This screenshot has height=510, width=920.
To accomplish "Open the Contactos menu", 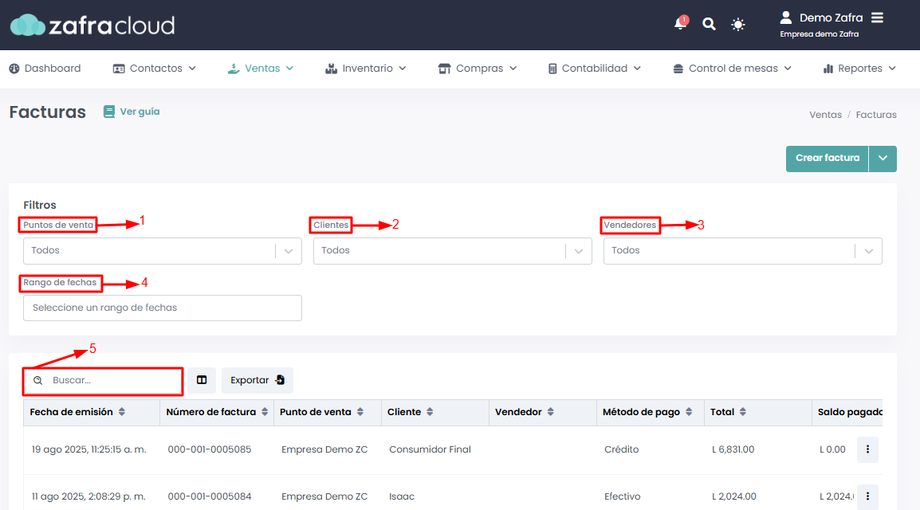I will (x=154, y=68).
